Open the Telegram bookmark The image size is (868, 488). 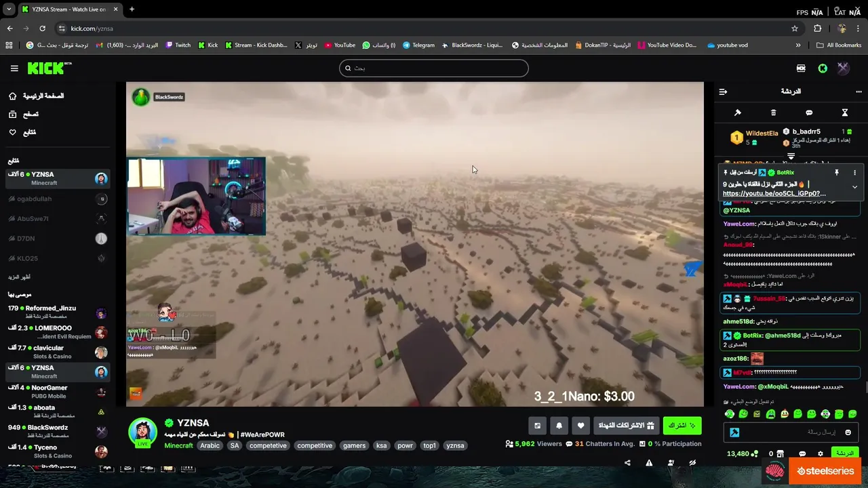(418, 45)
